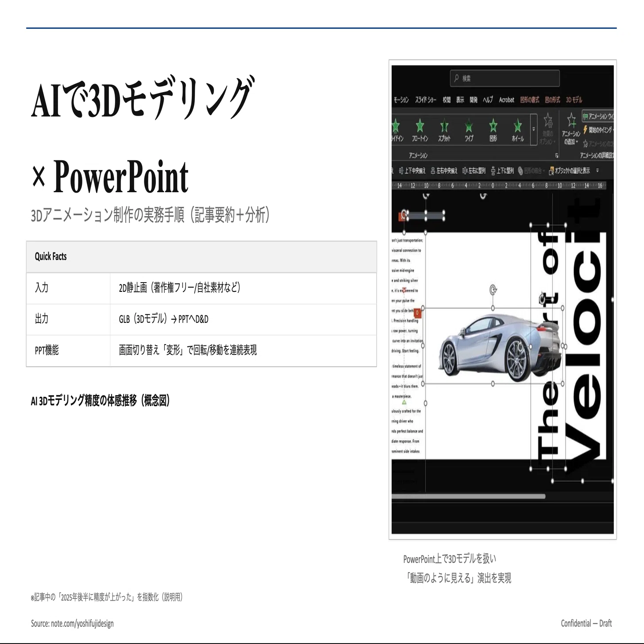Open the スライド ショー ribbon tab
Screen dimensions: 644x644
click(x=426, y=100)
